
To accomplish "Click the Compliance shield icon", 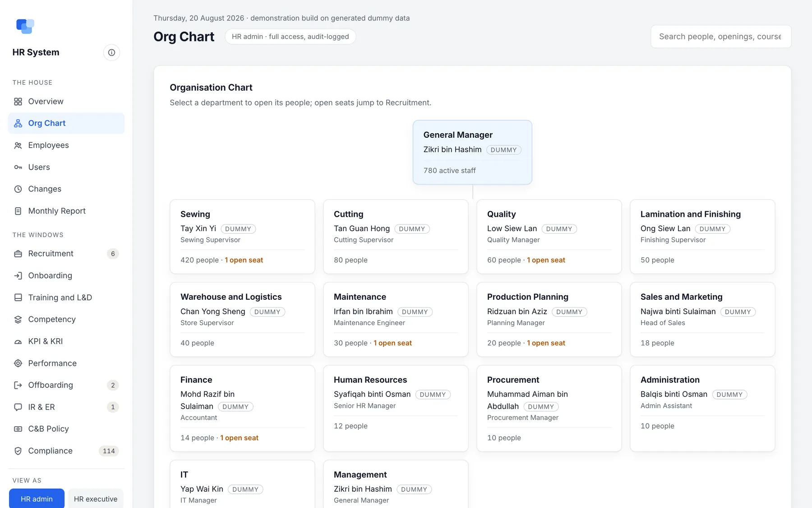I will pyautogui.click(x=18, y=451).
